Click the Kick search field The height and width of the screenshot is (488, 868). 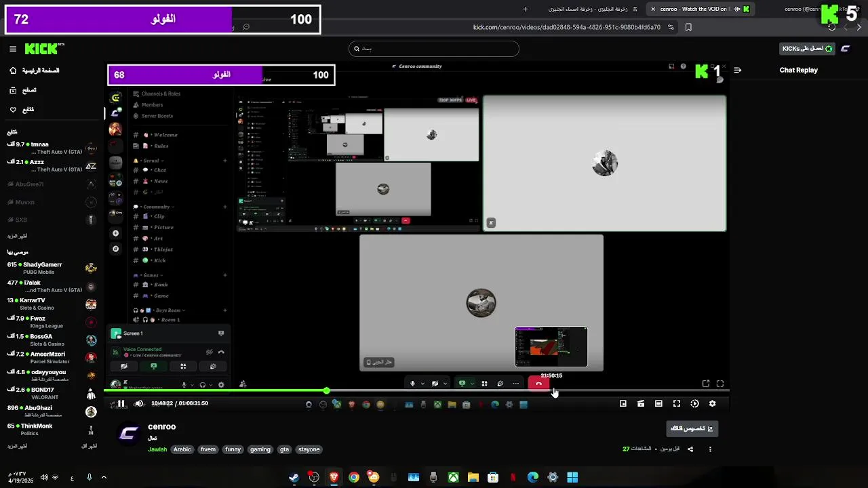[x=434, y=49]
